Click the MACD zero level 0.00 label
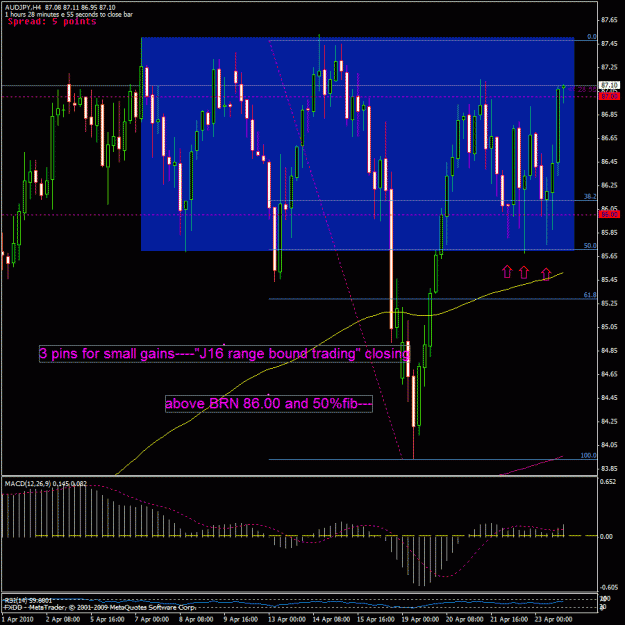625x625 pixels. coord(606,537)
